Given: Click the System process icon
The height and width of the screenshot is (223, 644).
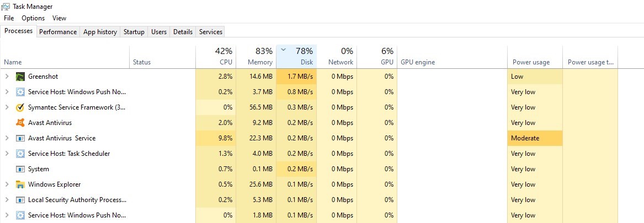Looking at the screenshot, I should [20, 169].
